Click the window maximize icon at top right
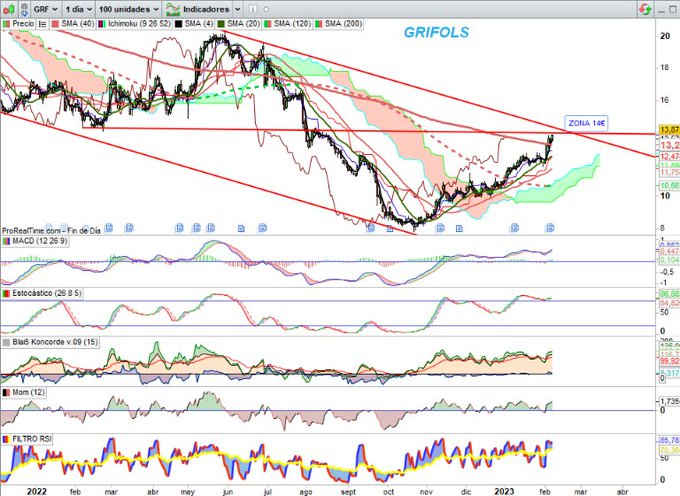Image resolution: width=680 pixels, height=496 pixels. [x=673, y=9]
